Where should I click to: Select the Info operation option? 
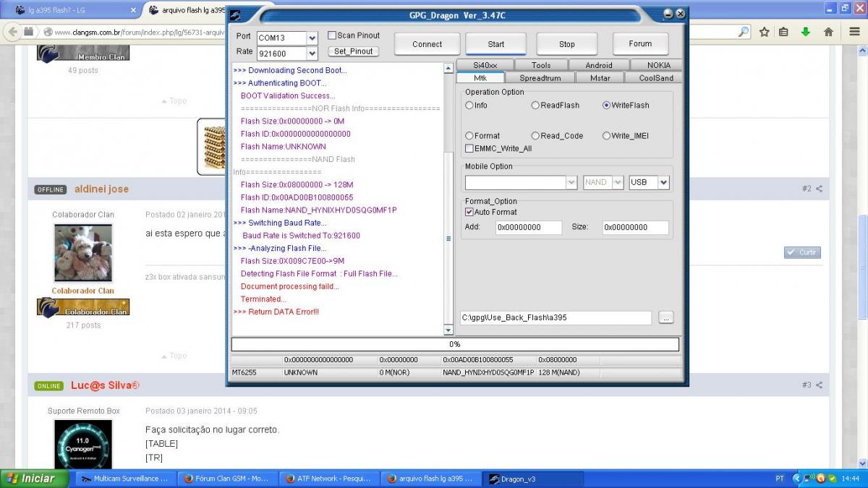pyautogui.click(x=469, y=106)
